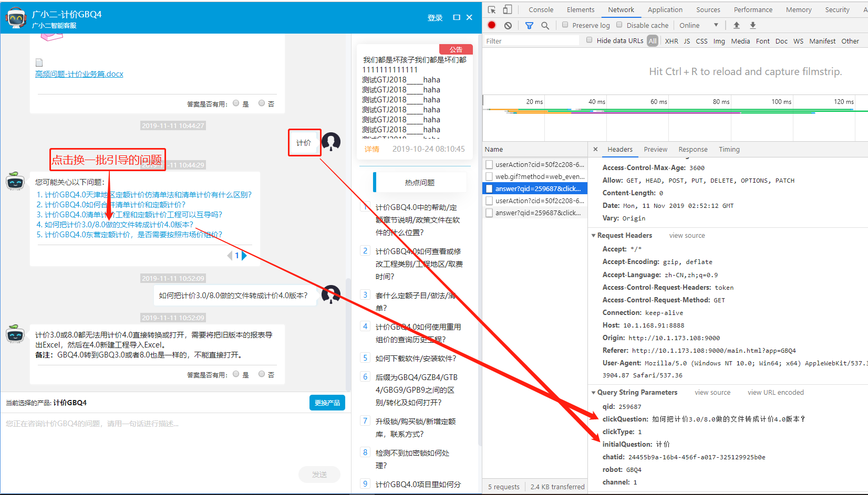This screenshot has width=868, height=495.
Task: Check the Hide data URLs checkbox
Action: tap(590, 40)
